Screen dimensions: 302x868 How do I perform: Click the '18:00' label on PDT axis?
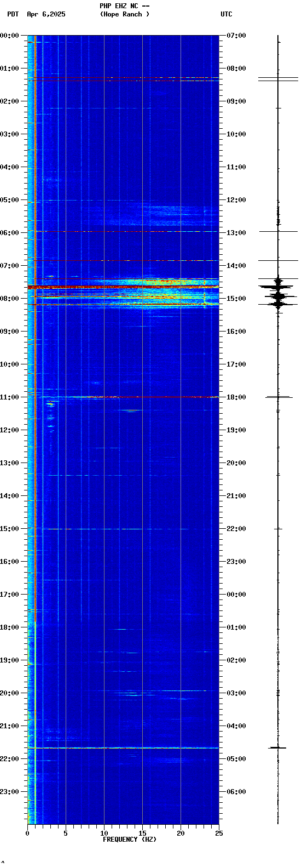pos(9,627)
